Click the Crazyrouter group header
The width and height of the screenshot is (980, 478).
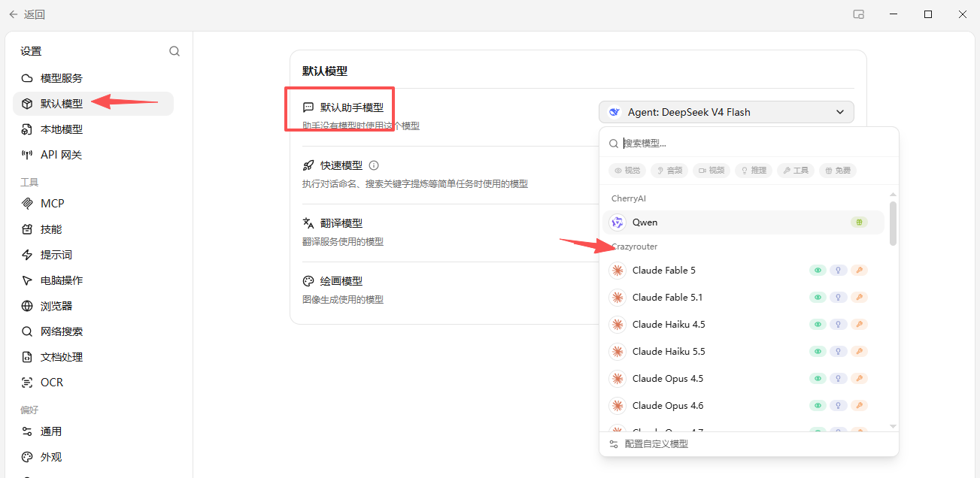pyautogui.click(x=635, y=247)
